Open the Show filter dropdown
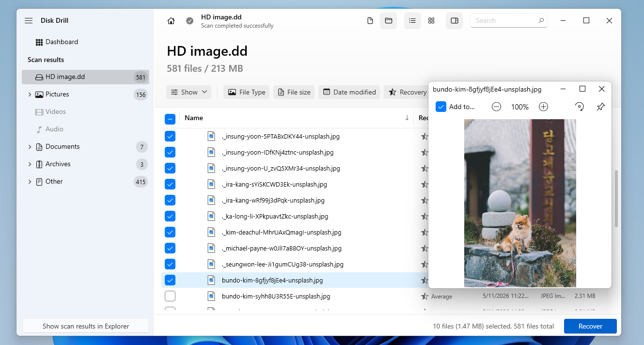Viewport: 644px width, 345px height. coord(188,92)
